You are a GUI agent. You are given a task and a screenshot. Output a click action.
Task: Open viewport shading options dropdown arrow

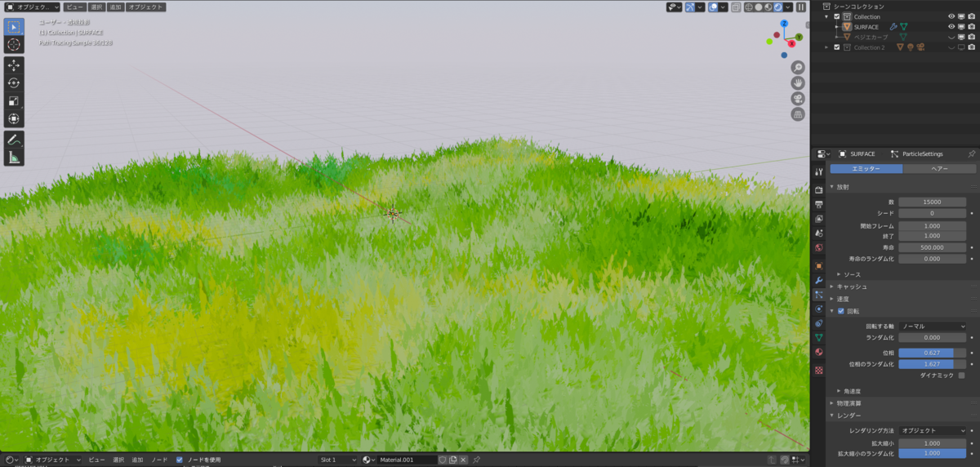[788, 7]
